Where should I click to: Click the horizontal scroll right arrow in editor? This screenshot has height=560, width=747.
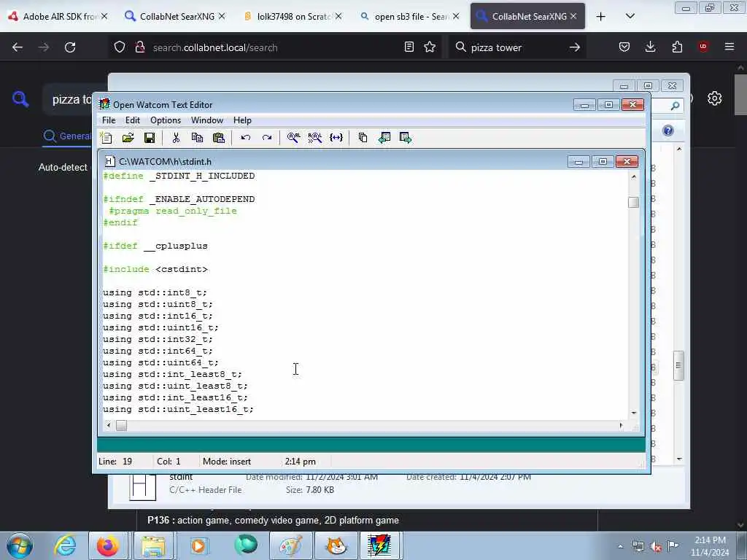621,425
